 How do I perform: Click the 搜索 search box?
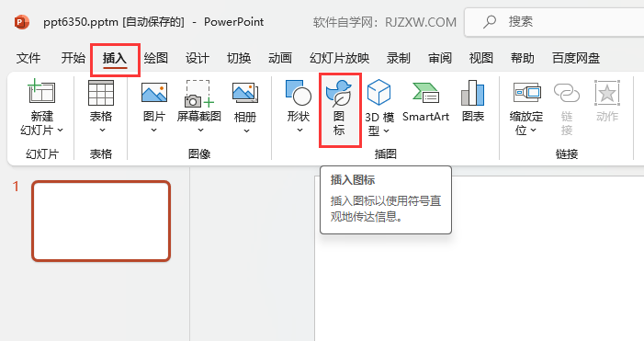click(555, 22)
